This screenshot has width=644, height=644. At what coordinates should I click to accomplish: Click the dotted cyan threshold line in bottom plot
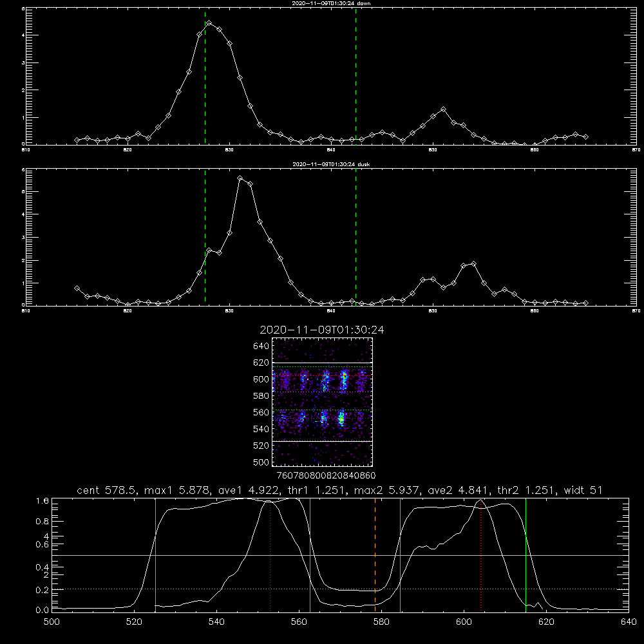(x=340, y=589)
